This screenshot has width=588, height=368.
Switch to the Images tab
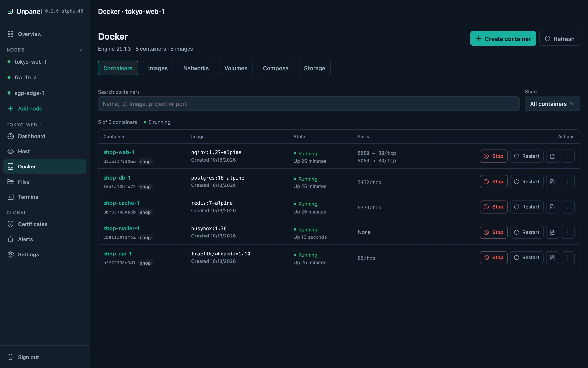158,68
